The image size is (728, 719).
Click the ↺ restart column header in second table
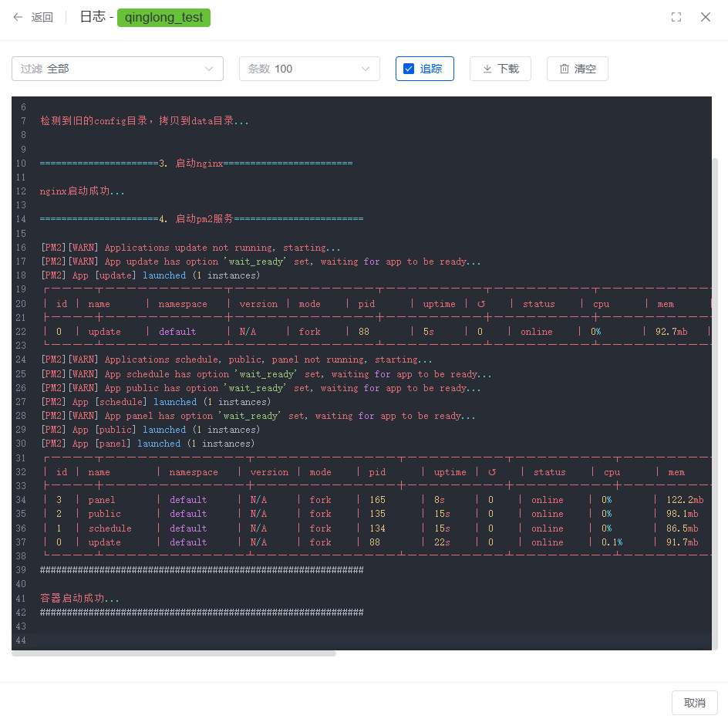click(492, 472)
